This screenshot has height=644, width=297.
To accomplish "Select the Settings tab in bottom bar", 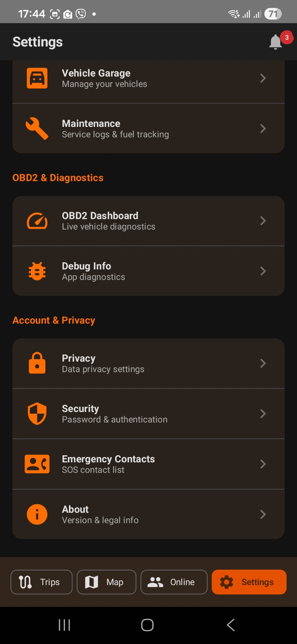I will 249,582.
